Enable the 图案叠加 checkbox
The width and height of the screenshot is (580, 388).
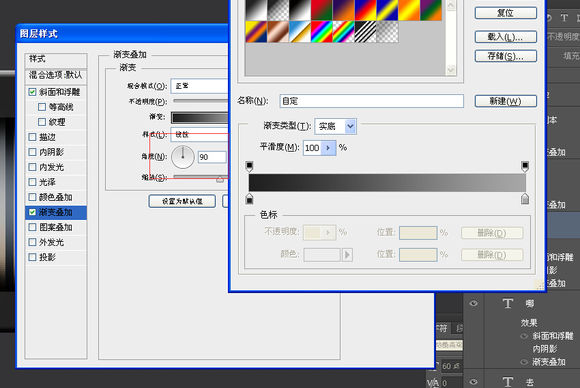point(32,227)
